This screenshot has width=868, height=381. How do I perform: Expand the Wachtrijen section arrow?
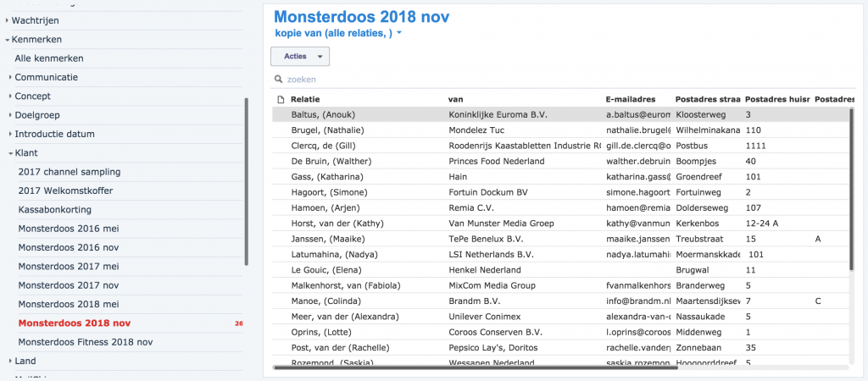[x=7, y=20]
